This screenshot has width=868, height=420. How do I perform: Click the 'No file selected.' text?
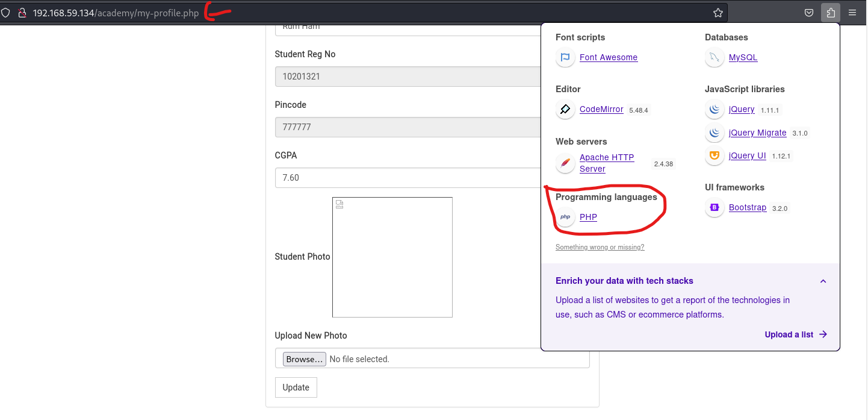click(359, 359)
